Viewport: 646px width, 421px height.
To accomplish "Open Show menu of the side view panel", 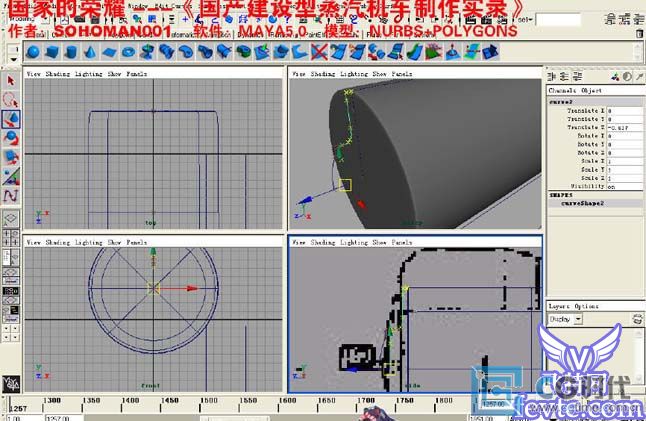I will pos(379,243).
